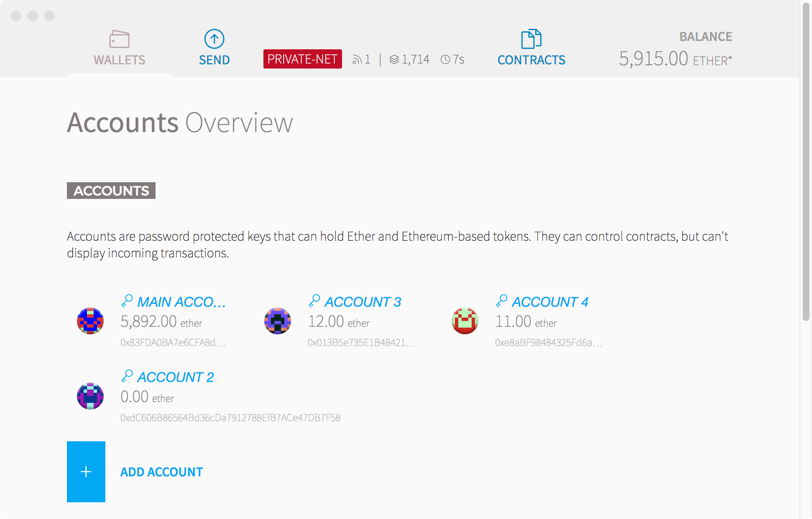The height and width of the screenshot is (519, 812).
Task: Click the 11.00 ether balance
Action: tap(526, 322)
